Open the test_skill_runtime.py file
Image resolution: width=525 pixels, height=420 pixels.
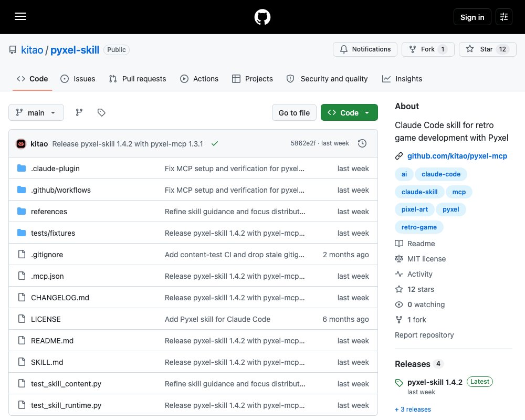click(x=66, y=405)
